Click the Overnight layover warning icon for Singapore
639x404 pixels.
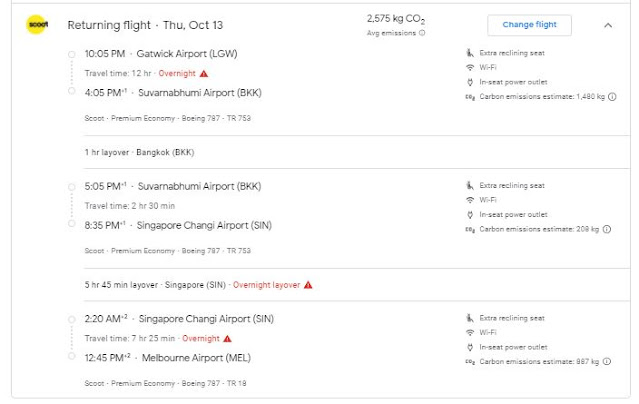309,284
